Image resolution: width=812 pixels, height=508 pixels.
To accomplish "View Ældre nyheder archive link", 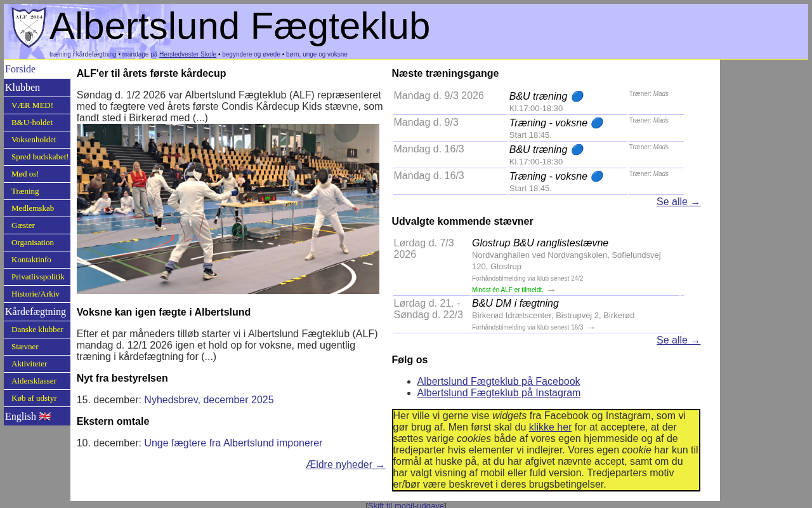I will point(345,465).
